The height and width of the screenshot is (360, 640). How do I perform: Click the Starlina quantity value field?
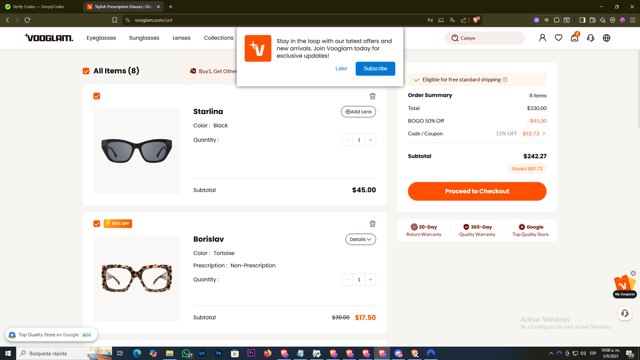[x=359, y=140]
